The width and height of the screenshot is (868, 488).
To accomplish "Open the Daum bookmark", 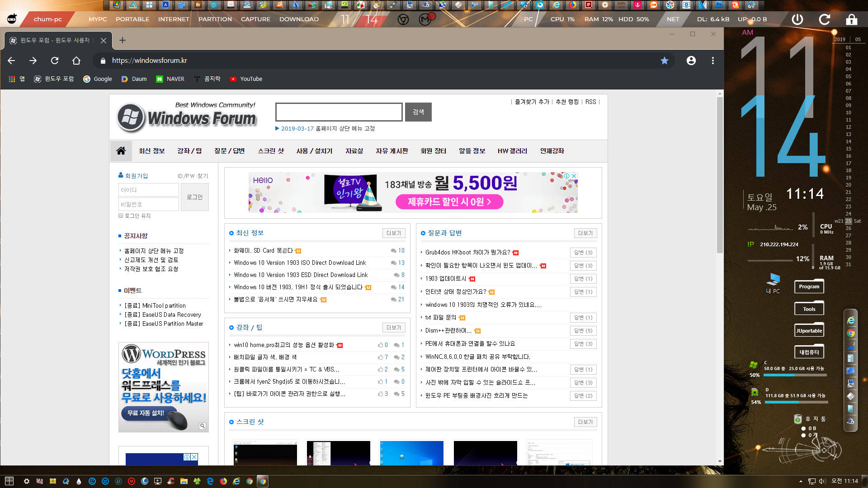I will coord(134,79).
